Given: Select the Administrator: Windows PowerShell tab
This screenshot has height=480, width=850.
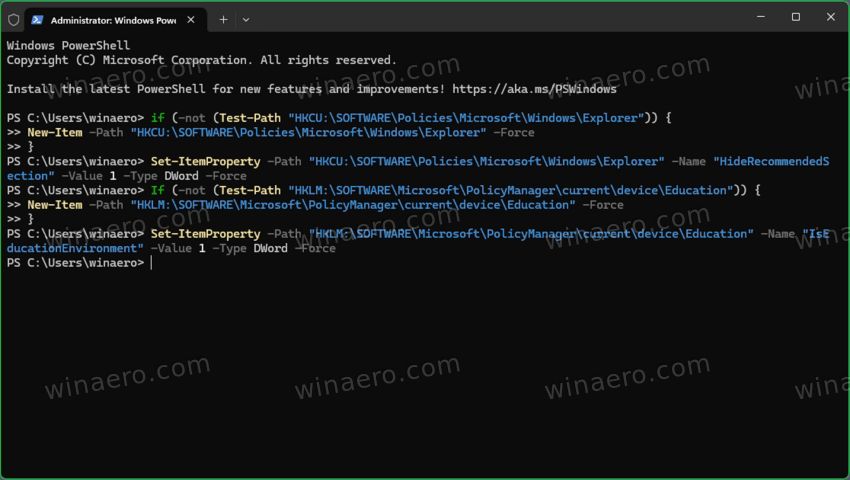Looking at the screenshot, I should tap(112, 19).
